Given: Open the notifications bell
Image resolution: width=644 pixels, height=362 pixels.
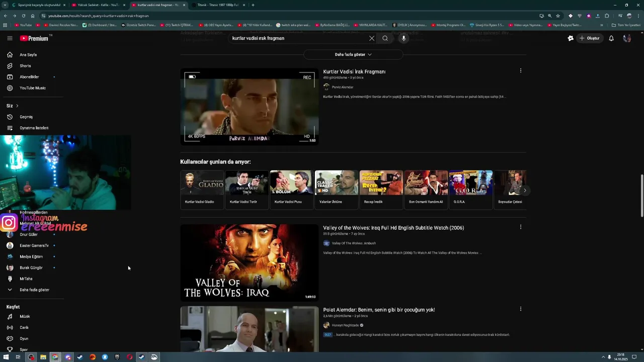Looking at the screenshot, I should point(611,38).
